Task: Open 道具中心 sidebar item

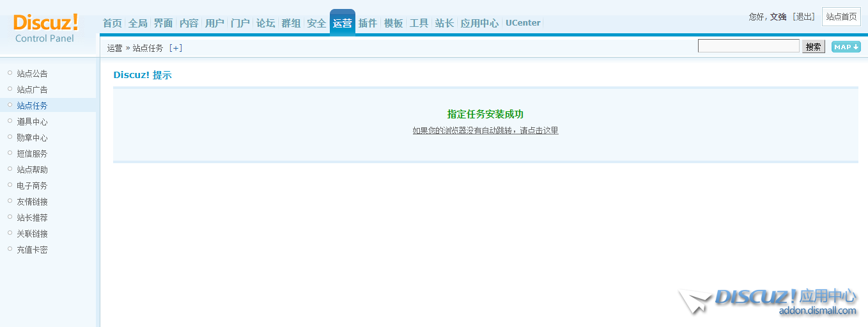Action: coord(32,122)
